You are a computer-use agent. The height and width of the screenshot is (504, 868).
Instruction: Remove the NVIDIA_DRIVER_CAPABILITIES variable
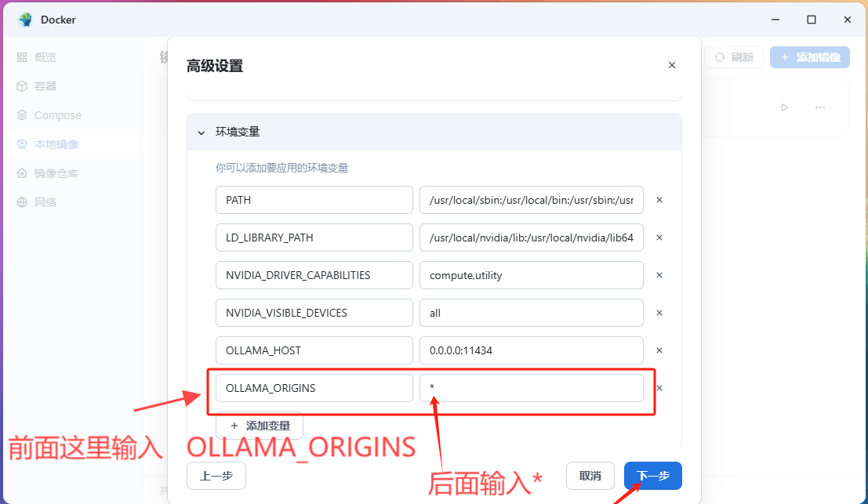coord(659,275)
